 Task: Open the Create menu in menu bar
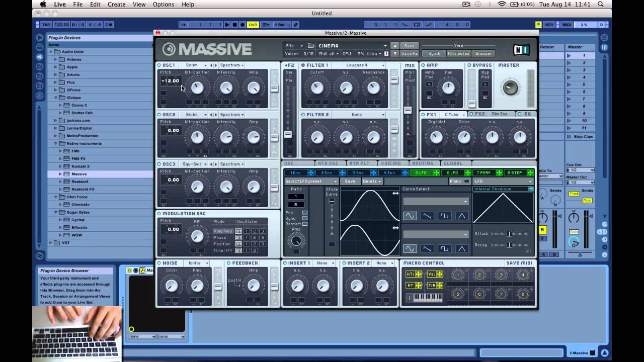[x=116, y=5]
